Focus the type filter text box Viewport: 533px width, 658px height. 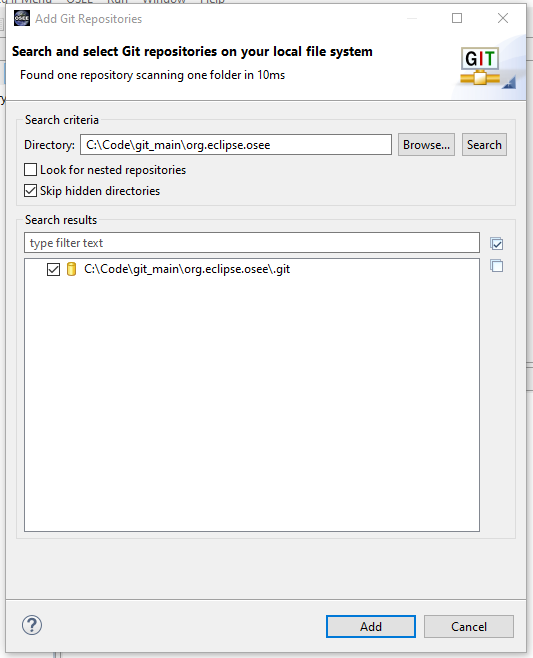click(x=252, y=243)
